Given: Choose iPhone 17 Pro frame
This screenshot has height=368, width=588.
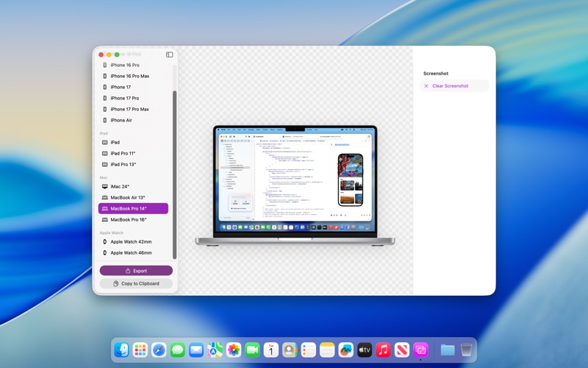Looking at the screenshot, I should (x=133, y=98).
